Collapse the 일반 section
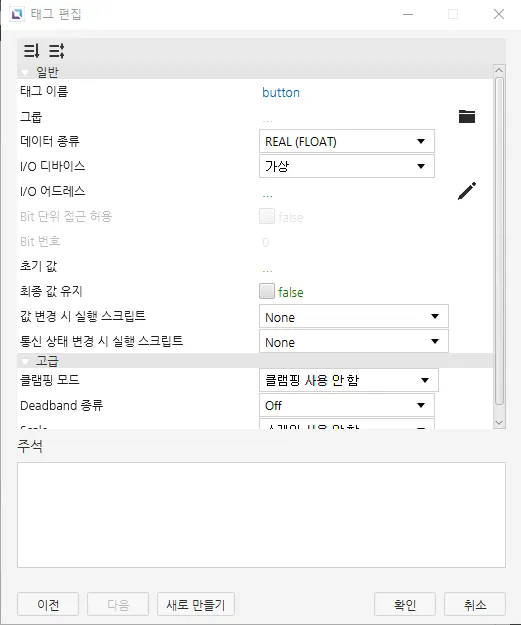 click(26, 73)
